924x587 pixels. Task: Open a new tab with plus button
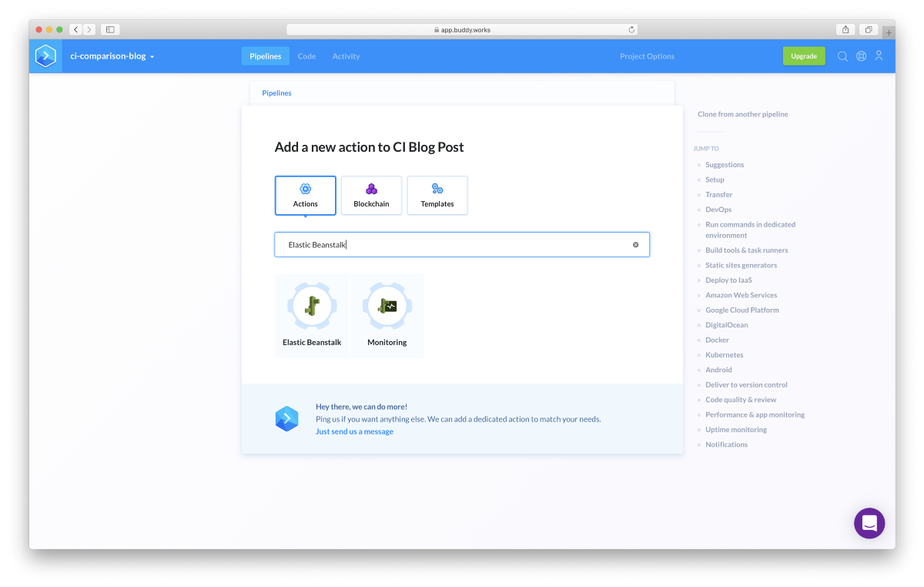889,32
